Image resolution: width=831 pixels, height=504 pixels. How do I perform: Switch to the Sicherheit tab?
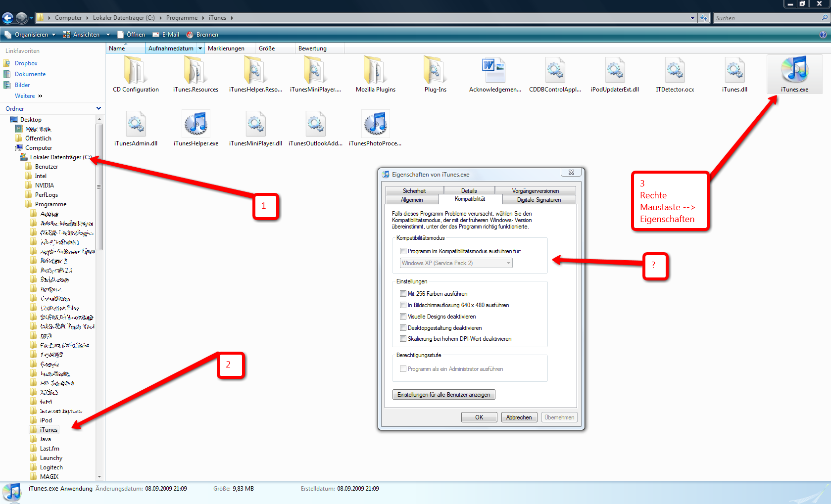click(x=414, y=191)
